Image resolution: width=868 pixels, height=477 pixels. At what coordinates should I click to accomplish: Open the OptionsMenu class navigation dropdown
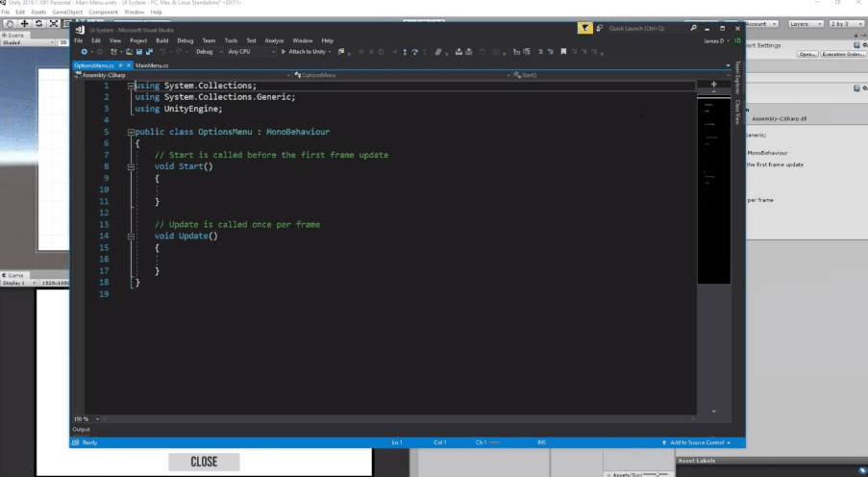402,75
